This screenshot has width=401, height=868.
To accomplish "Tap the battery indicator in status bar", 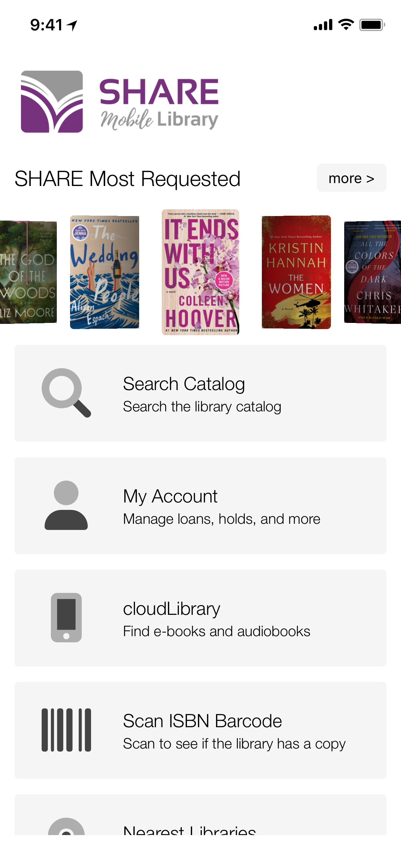I will [x=372, y=25].
